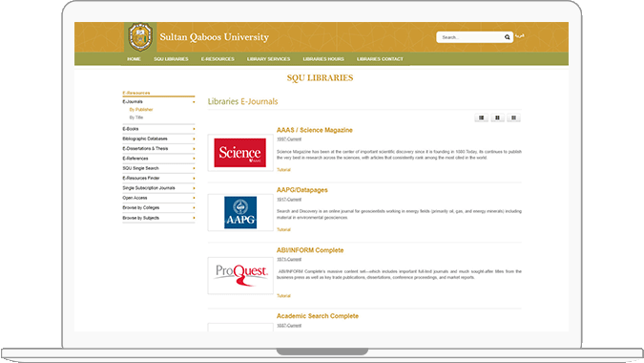The height and width of the screenshot is (363, 644).
Task: Select E-Books in the sidebar
Action: (x=130, y=129)
